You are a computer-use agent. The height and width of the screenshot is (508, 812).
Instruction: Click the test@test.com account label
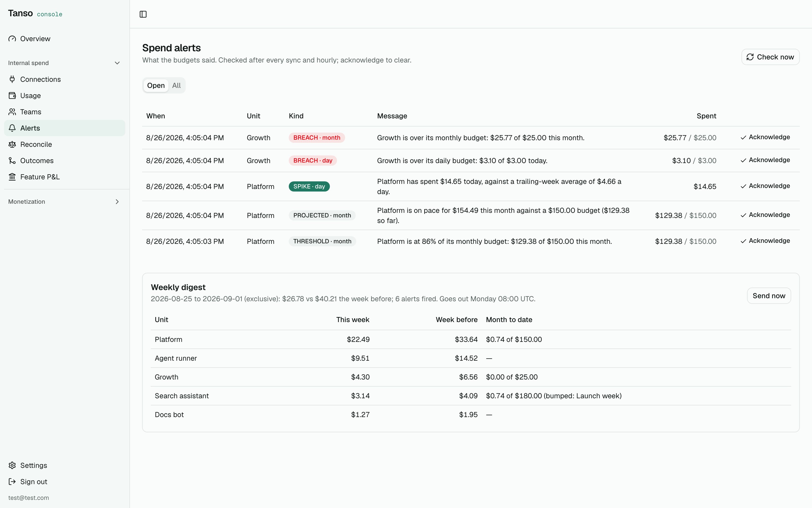[x=28, y=498]
